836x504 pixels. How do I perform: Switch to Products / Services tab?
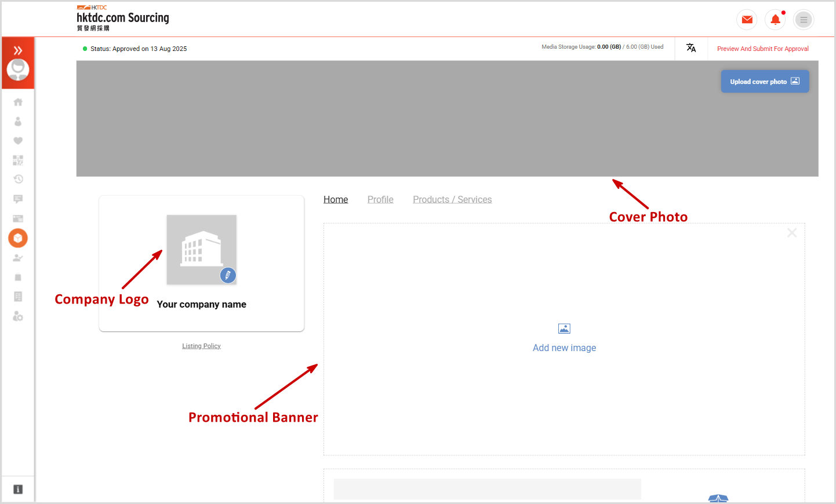(452, 199)
